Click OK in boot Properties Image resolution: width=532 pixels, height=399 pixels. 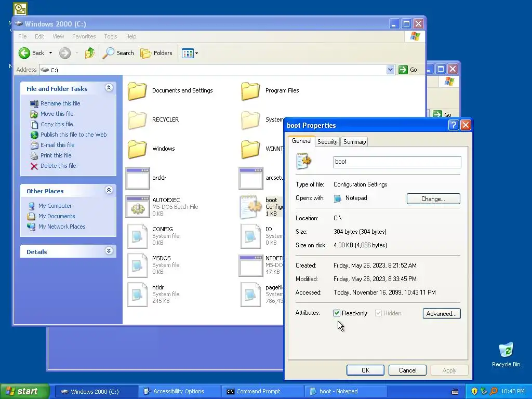(365, 370)
